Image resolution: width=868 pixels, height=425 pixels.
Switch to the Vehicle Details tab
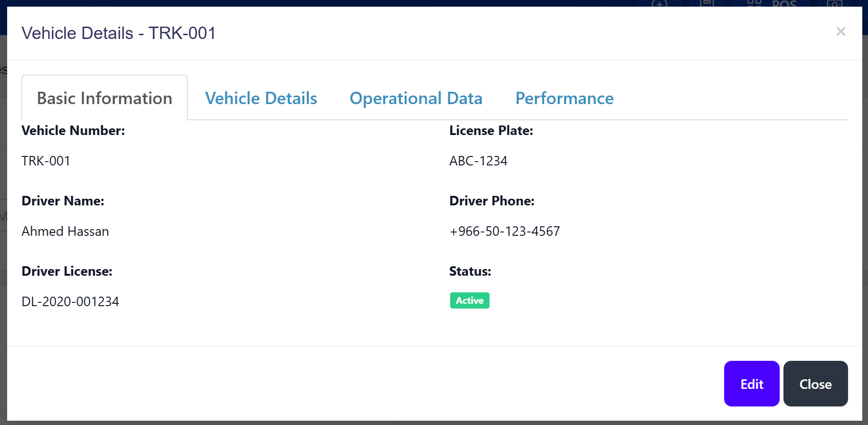pyautogui.click(x=261, y=98)
